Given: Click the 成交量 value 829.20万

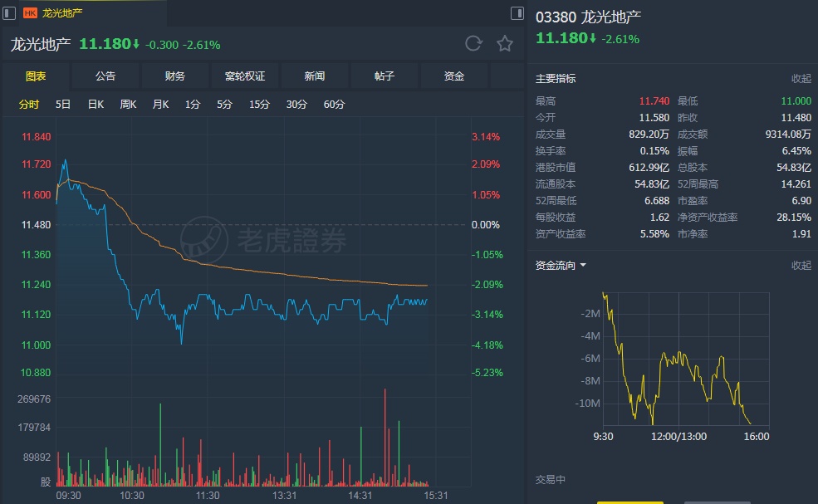Looking at the screenshot, I should tap(649, 135).
